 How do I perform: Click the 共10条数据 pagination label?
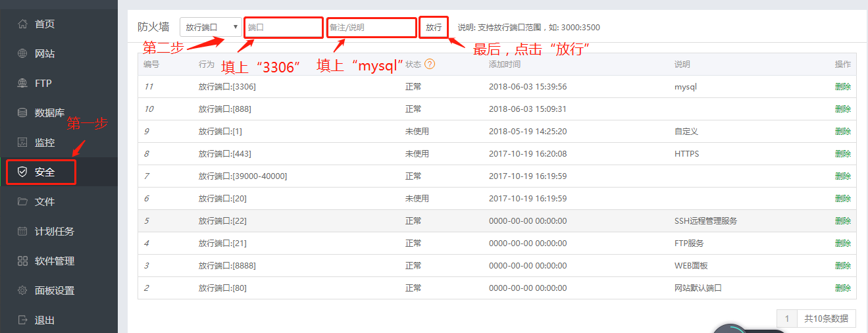pos(827,319)
